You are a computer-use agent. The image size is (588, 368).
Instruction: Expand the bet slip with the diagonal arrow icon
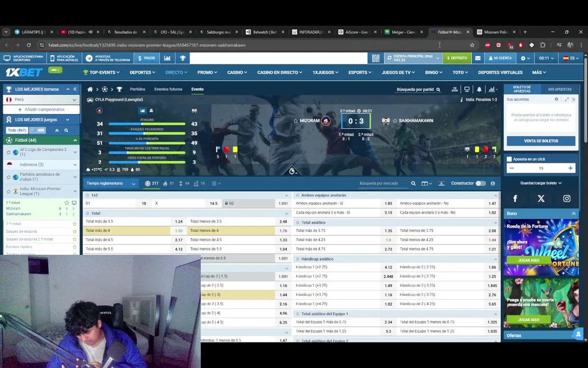(567, 100)
